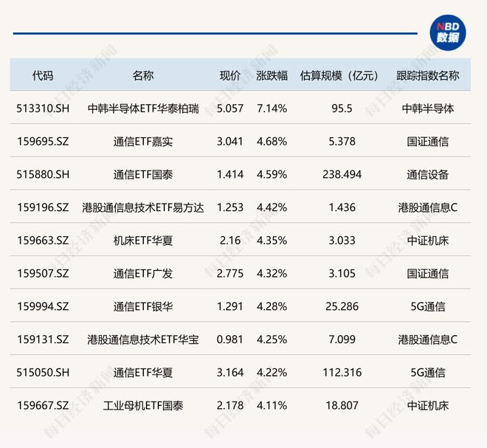
Task: Select price value 2.775
Action: tap(230, 274)
